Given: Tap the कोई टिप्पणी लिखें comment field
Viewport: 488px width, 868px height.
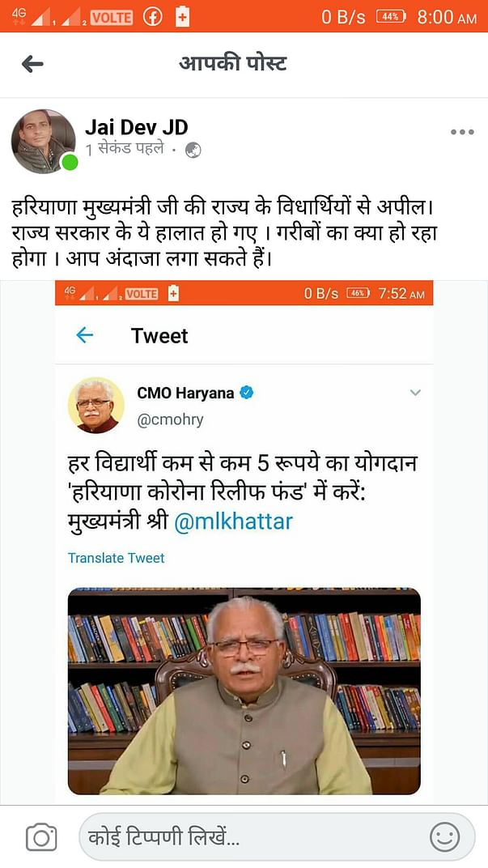Looking at the screenshot, I should point(277,837).
